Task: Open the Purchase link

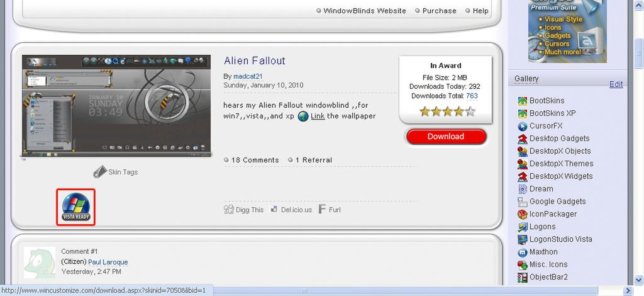Action: pyautogui.click(x=439, y=11)
